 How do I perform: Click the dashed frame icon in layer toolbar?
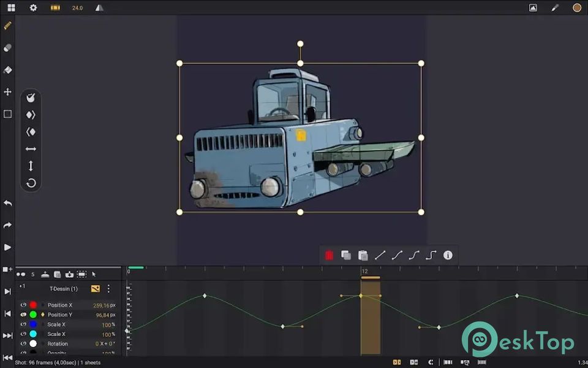click(x=81, y=275)
